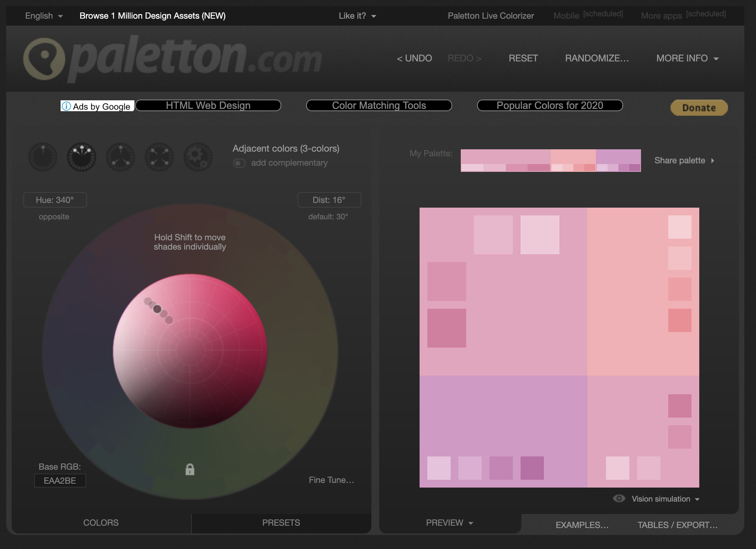Click the RANDOMIZE button
756x549 pixels.
pos(597,58)
